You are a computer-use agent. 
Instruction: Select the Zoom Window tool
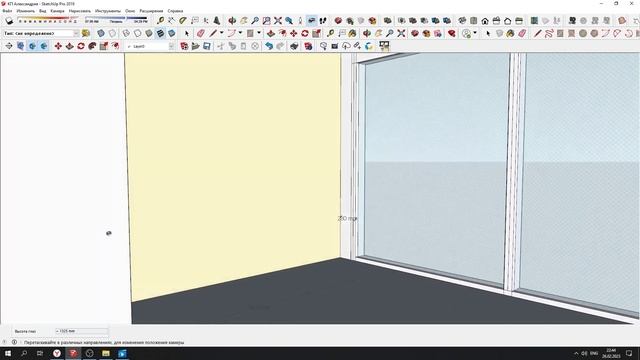point(267,20)
